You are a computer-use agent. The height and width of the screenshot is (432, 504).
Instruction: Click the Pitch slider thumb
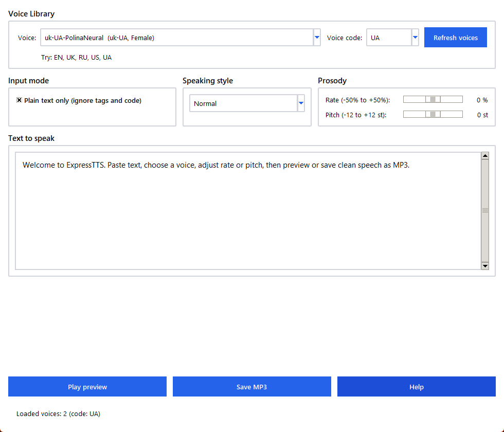click(433, 114)
